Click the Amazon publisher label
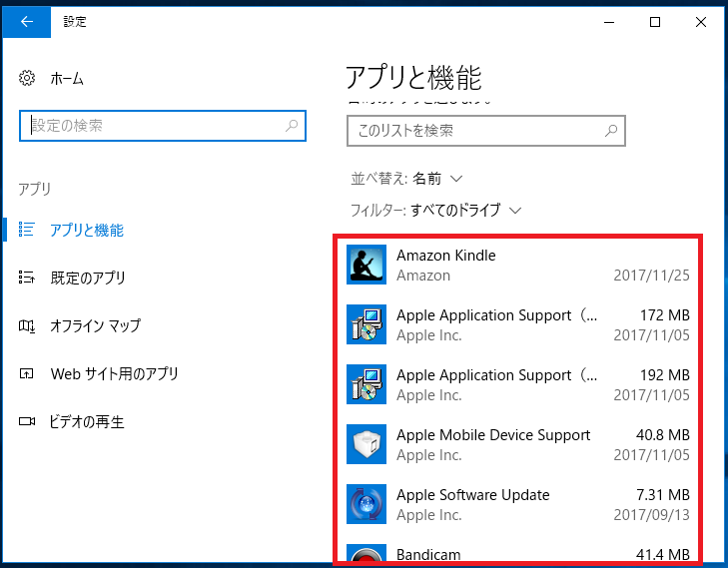728x568 pixels. click(423, 276)
